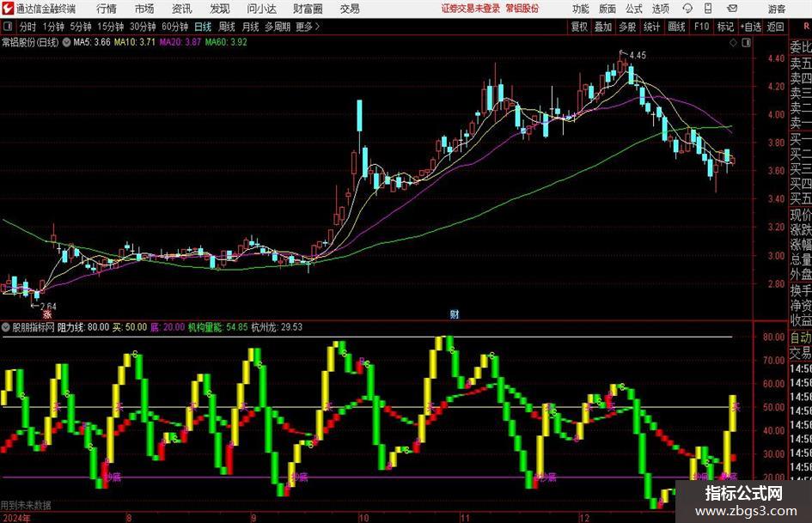Open the 选项 menu
812x523 pixels.
pyautogui.click(x=661, y=9)
